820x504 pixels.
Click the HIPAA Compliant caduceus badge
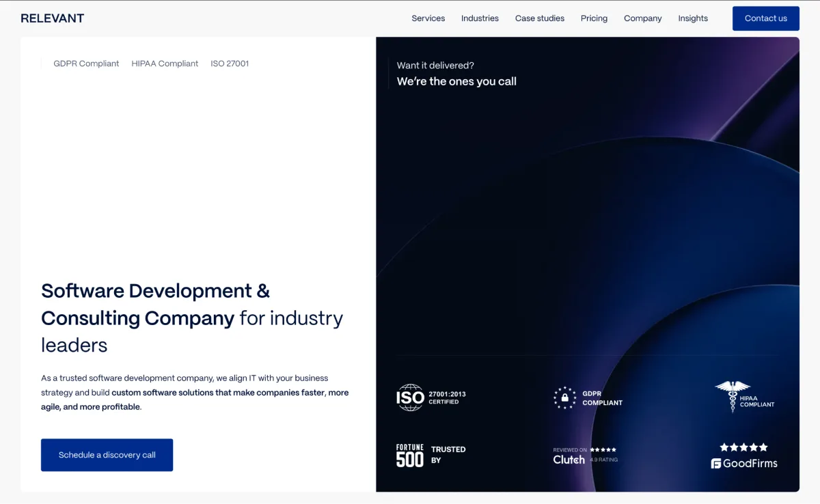coord(745,397)
